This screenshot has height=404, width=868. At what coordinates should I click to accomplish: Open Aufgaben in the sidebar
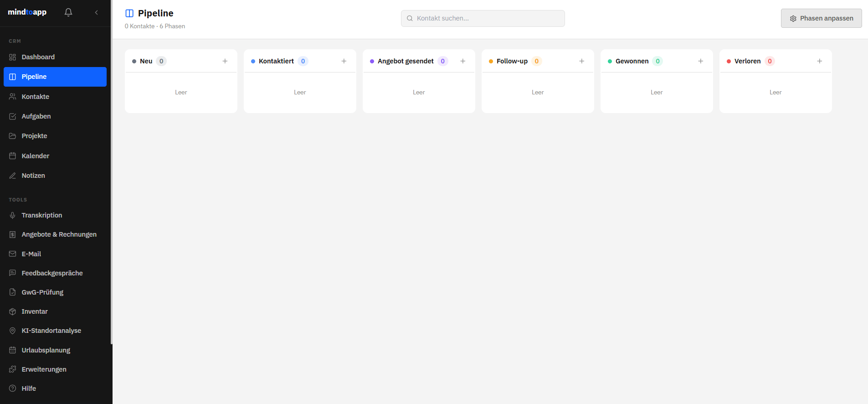click(x=55, y=116)
